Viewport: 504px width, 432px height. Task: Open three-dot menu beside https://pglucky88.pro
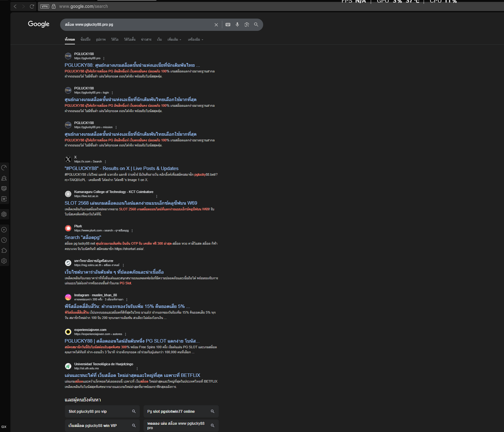point(104,58)
